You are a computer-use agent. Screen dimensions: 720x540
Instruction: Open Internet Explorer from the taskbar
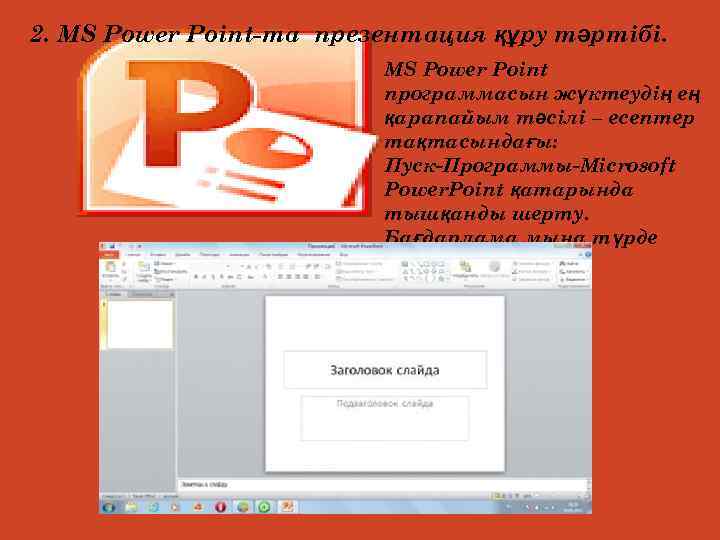click(153, 507)
